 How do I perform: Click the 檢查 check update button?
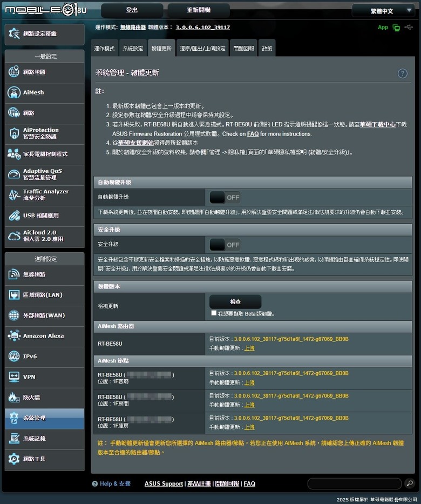(x=235, y=301)
